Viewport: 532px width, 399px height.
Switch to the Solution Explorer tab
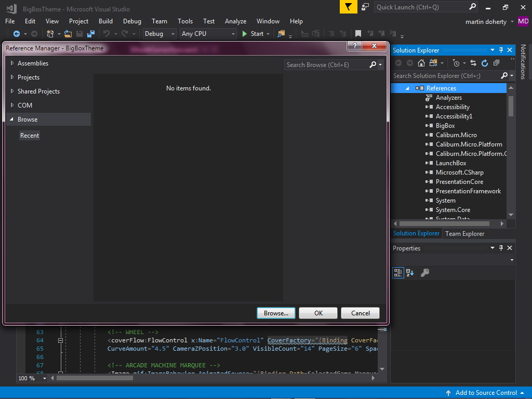[416, 233]
